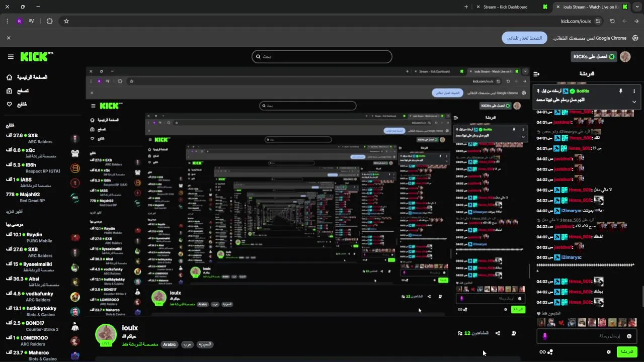Image resolution: width=644 pixels, height=362 pixels.
Task: Click the search بحث field
Action: (322, 56)
